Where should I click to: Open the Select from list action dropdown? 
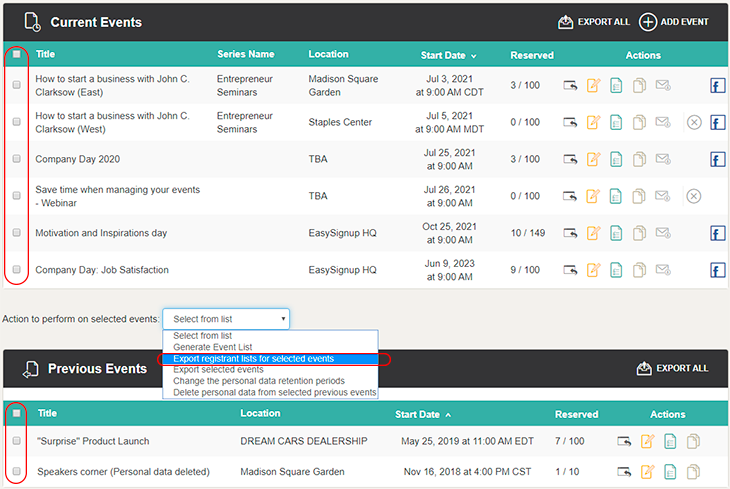click(x=226, y=319)
